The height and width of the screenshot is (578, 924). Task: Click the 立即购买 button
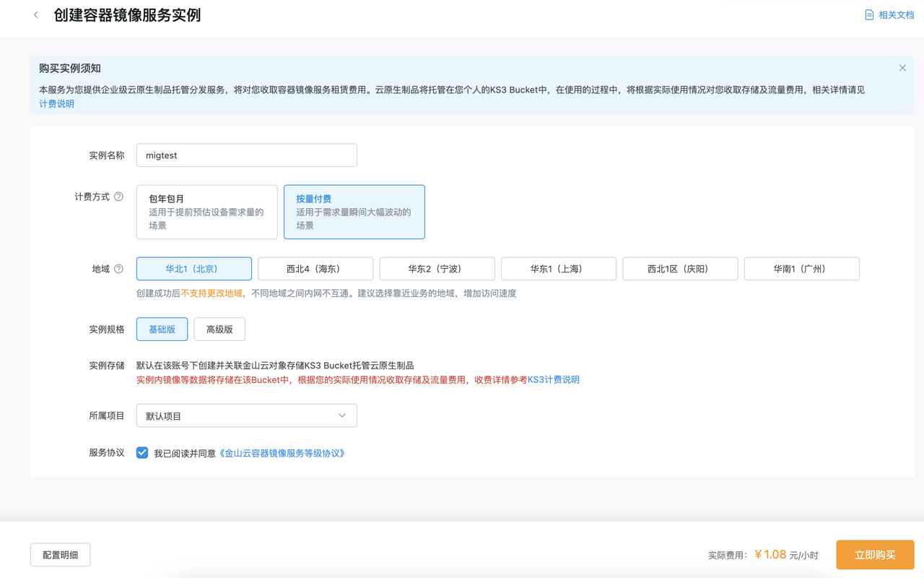click(875, 555)
